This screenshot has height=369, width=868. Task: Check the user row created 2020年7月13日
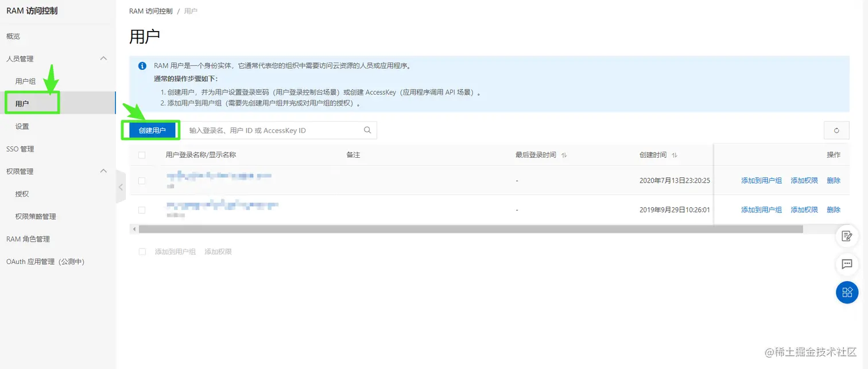[142, 181]
